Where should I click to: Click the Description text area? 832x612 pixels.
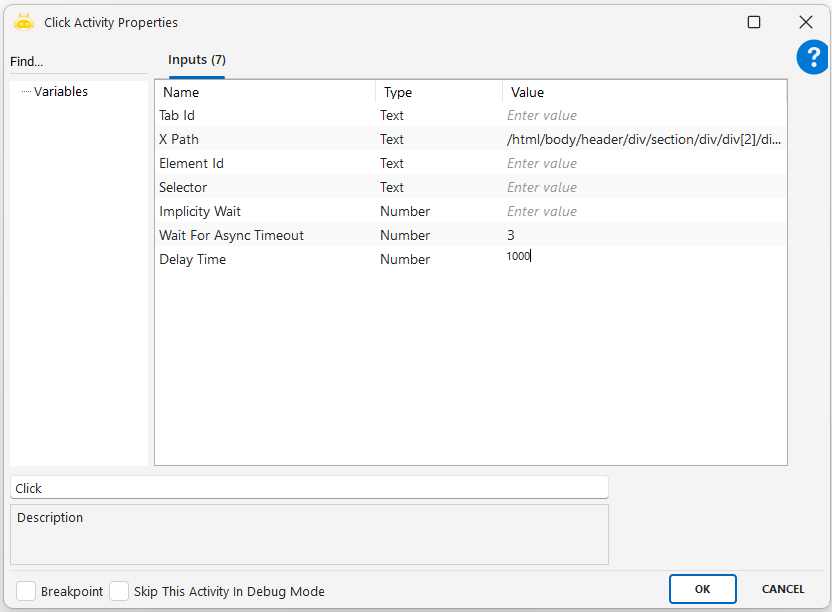309,535
